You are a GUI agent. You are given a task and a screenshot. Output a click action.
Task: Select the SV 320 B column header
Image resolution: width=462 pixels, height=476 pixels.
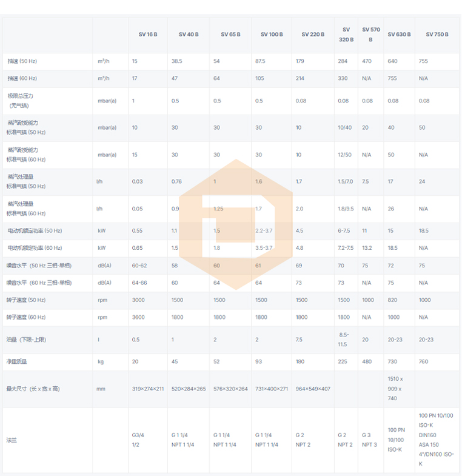(x=346, y=35)
